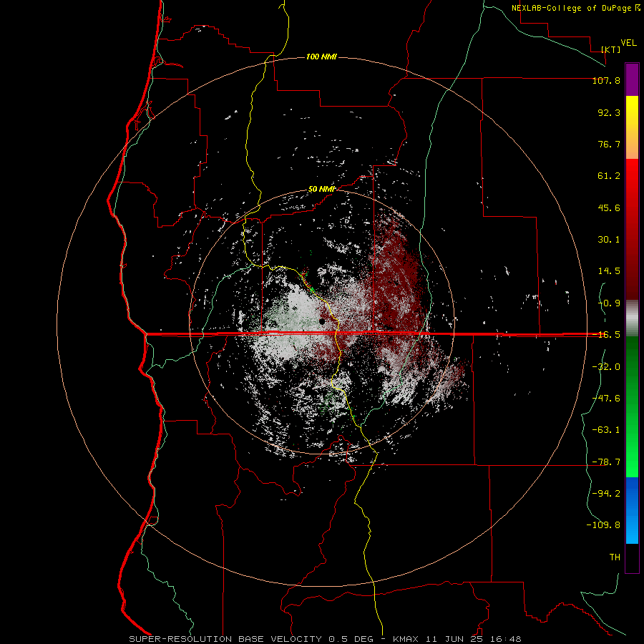The image size is (644, 644).
Task: Select the -78.7 scale value
Action: point(606,462)
